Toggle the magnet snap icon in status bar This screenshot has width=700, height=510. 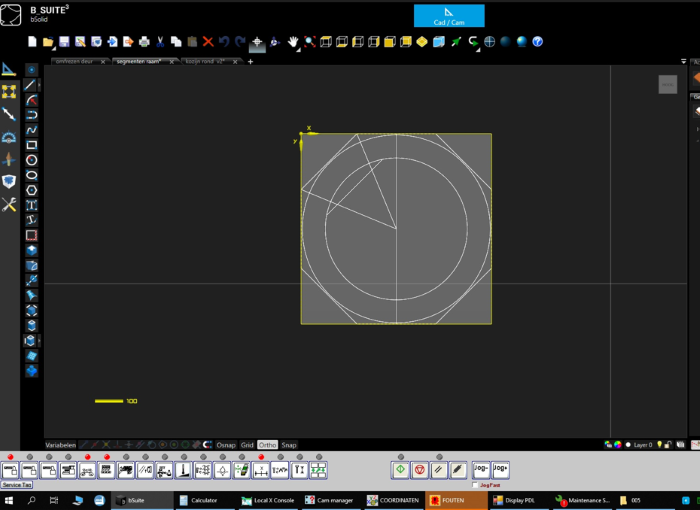pyautogui.click(x=208, y=445)
